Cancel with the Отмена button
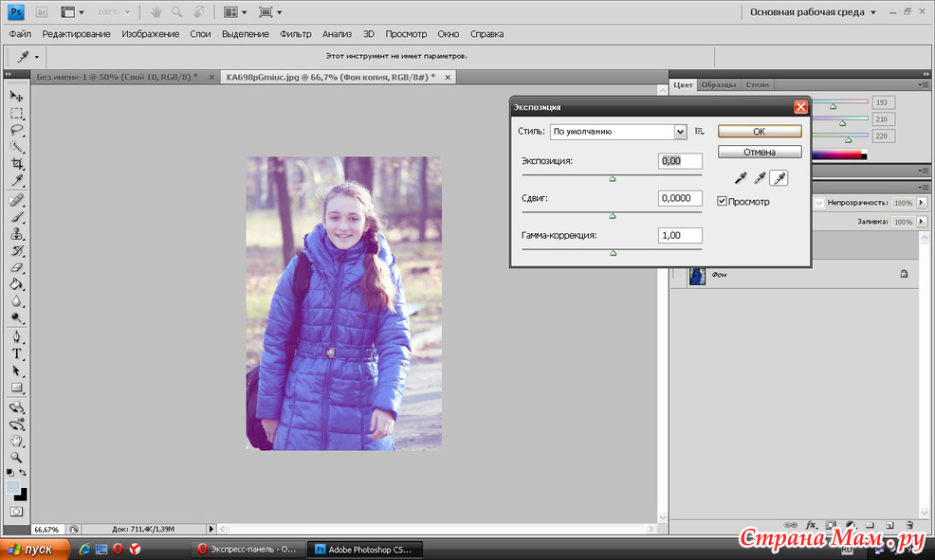 pyautogui.click(x=759, y=152)
